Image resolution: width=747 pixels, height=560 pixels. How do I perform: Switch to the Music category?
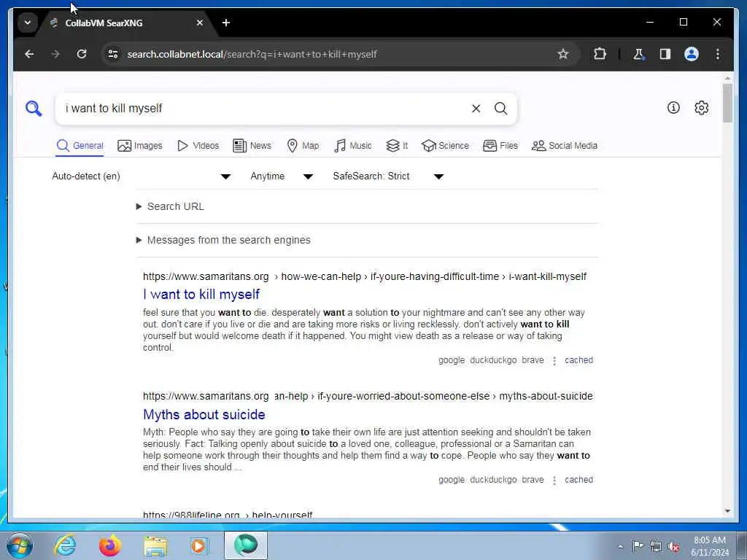[353, 146]
